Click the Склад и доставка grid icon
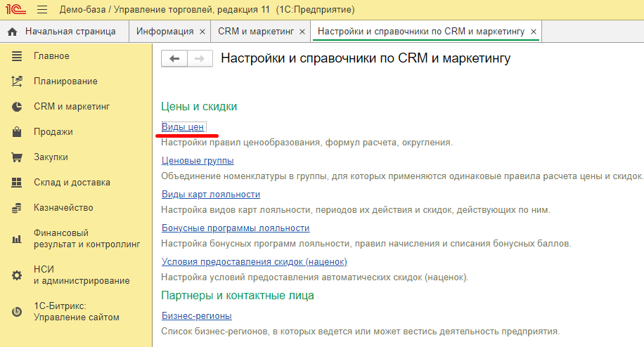Viewport: 644px width, 347px height. [x=17, y=183]
